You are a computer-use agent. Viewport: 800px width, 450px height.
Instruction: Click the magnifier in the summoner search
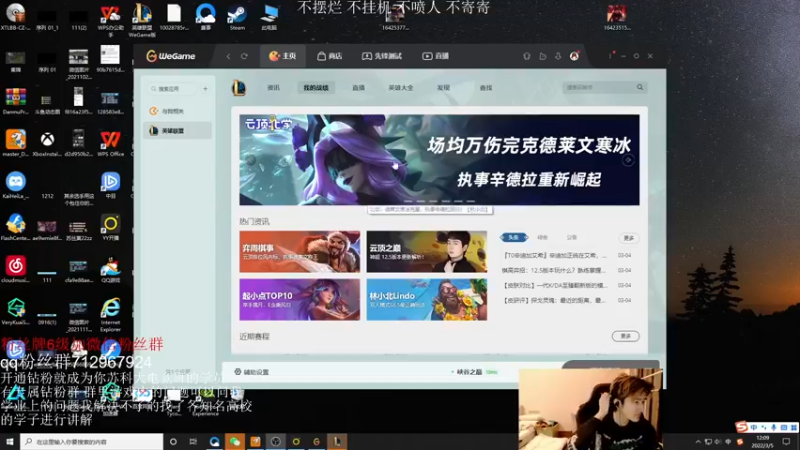coord(640,87)
